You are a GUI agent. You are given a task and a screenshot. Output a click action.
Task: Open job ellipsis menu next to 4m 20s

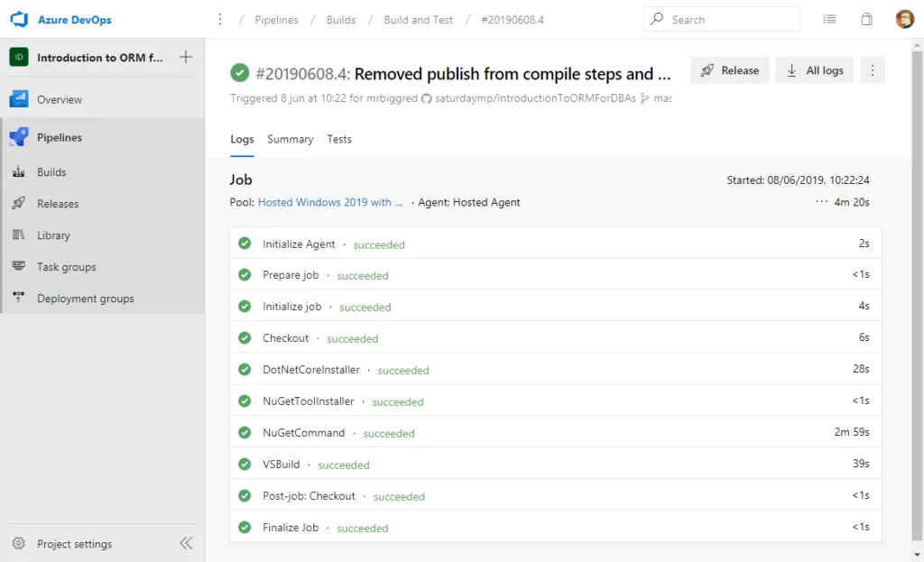point(821,202)
